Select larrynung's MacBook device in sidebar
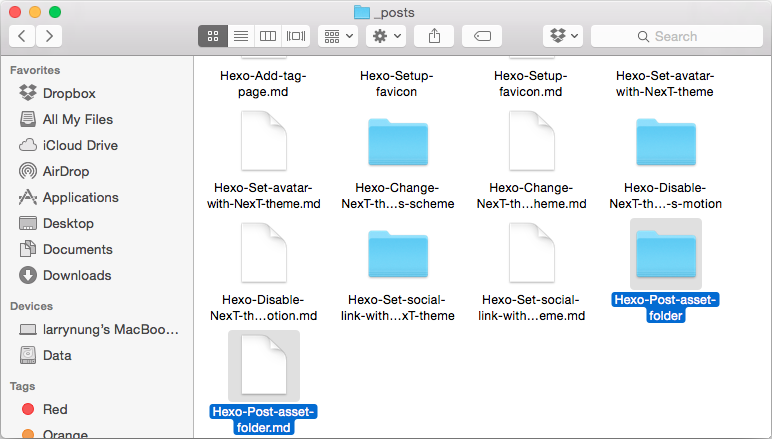 [x=97, y=329]
